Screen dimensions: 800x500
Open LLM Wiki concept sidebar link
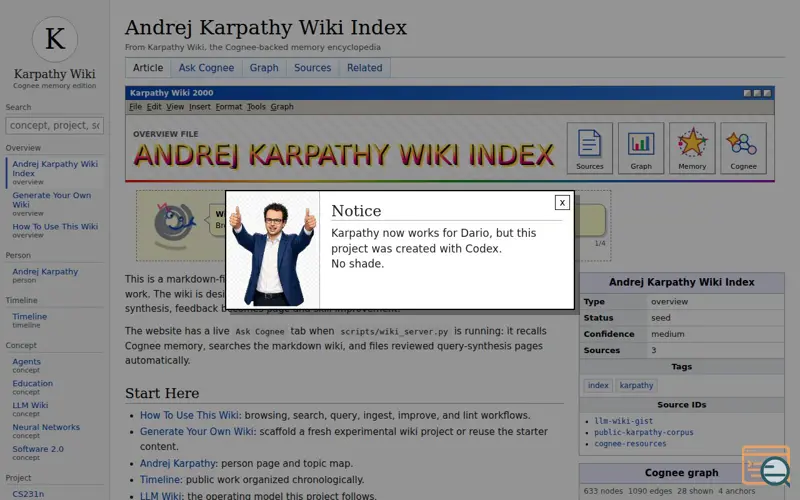(x=30, y=405)
